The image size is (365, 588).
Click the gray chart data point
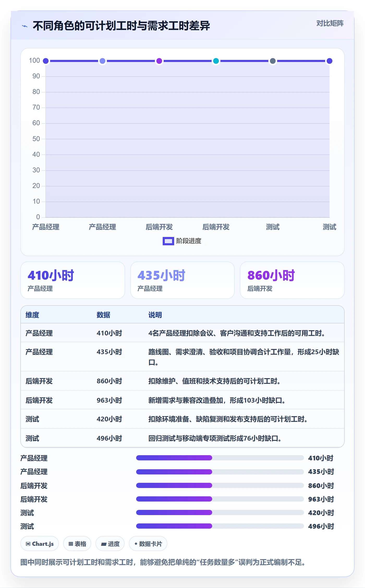[273, 61]
